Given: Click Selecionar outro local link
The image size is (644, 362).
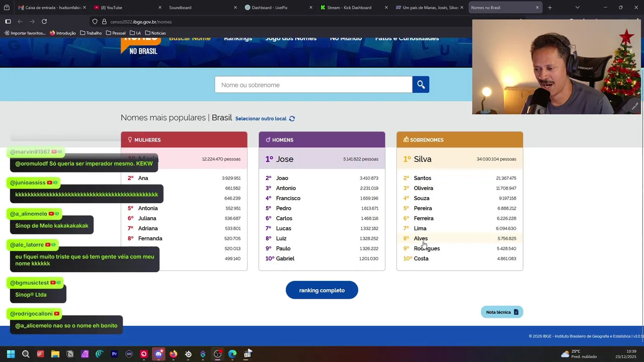Looking at the screenshot, I should (261, 119).
